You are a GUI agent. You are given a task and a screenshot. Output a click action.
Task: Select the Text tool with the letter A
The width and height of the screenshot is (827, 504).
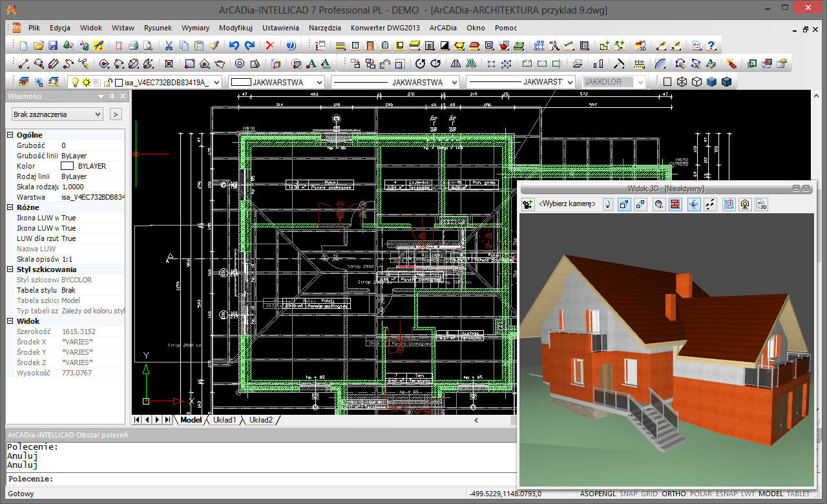tap(311, 64)
